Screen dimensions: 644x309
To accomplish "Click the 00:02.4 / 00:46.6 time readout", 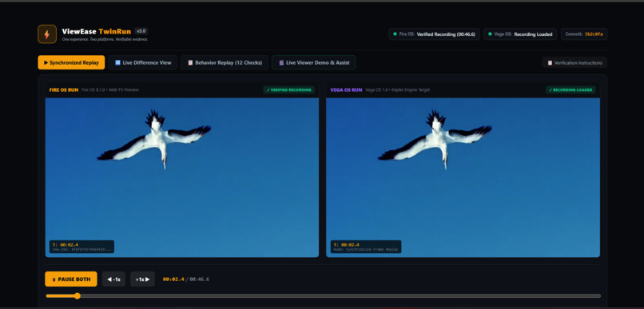I will 186,279.
